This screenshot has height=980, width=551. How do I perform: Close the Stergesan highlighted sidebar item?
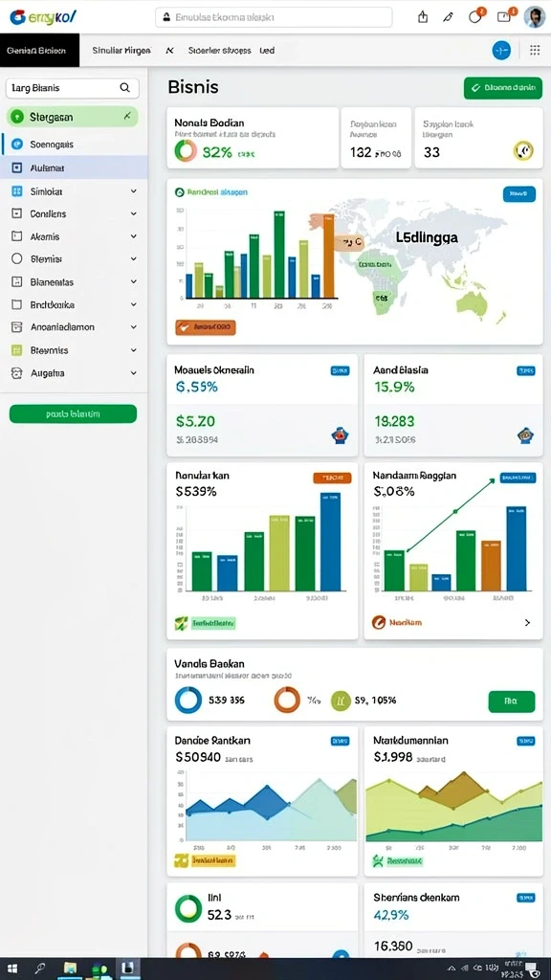(x=127, y=116)
